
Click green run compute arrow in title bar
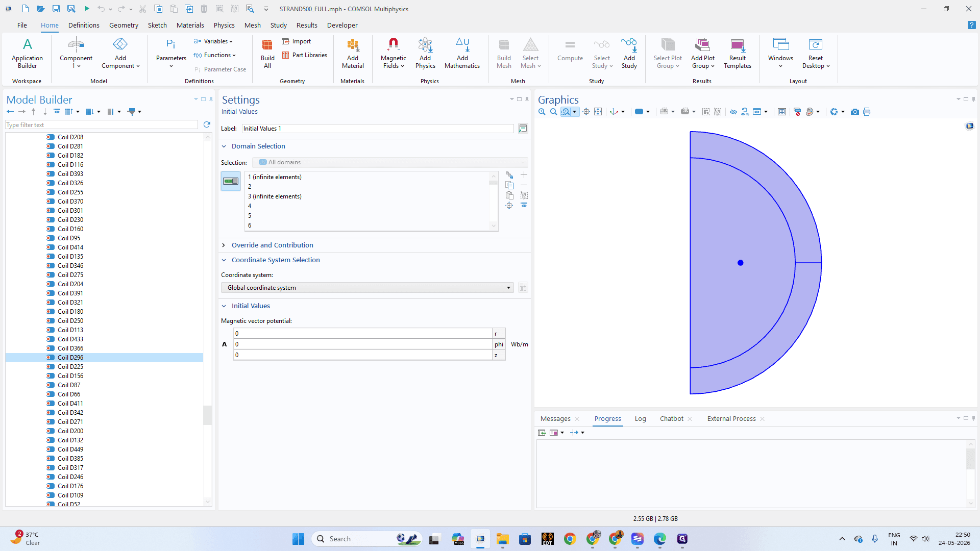tap(87, 9)
